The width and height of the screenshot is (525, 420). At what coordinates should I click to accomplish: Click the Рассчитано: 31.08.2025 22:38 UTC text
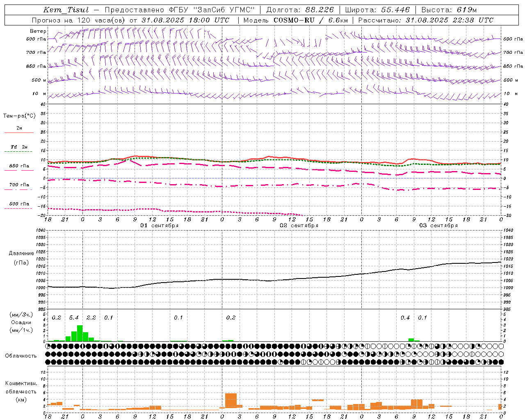pyautogui.click(x=426, y=20)
